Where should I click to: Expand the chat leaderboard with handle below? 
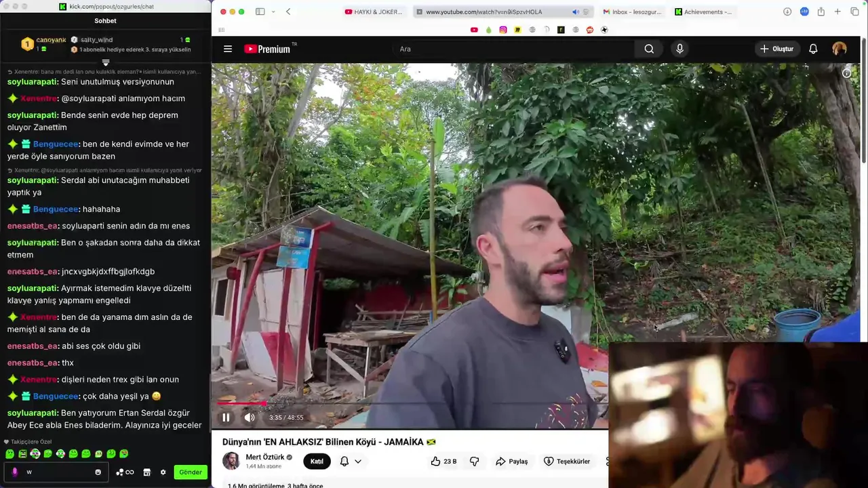[106, 62]
